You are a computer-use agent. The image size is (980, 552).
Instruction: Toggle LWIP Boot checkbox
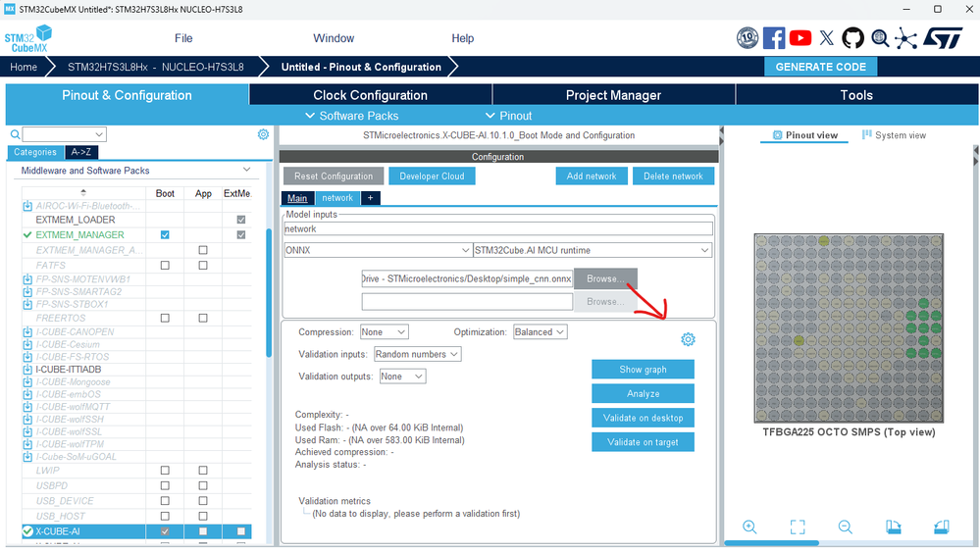[165, 471]
